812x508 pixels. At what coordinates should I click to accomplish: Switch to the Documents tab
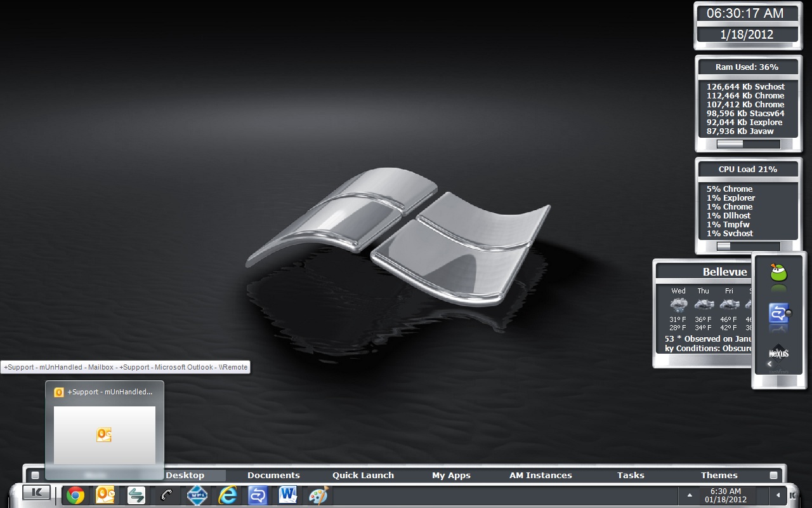point(273,475)
